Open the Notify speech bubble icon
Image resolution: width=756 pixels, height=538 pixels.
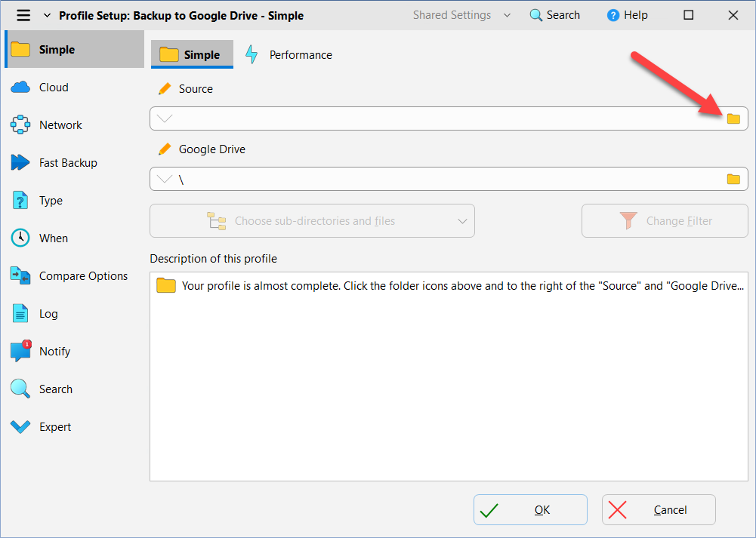tap(20, 351)
